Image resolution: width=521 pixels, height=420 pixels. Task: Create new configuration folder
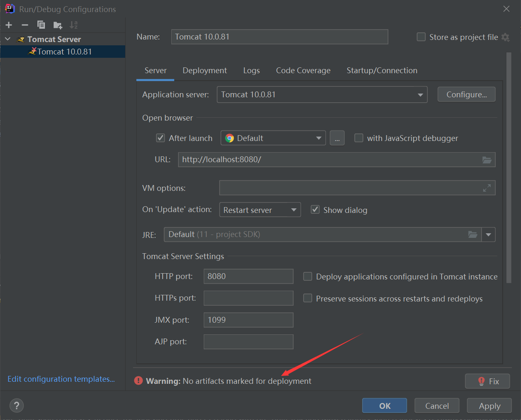coord(58,25)
